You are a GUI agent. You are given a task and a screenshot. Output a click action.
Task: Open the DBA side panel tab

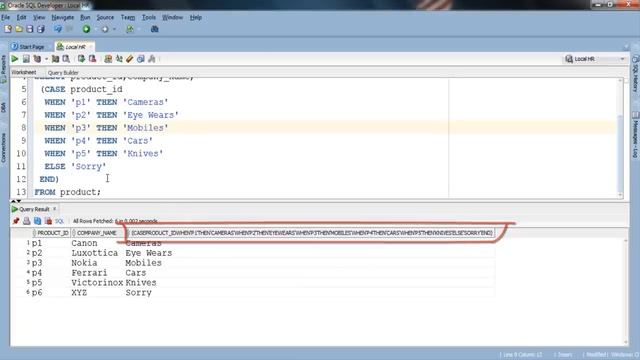(4, 107)
